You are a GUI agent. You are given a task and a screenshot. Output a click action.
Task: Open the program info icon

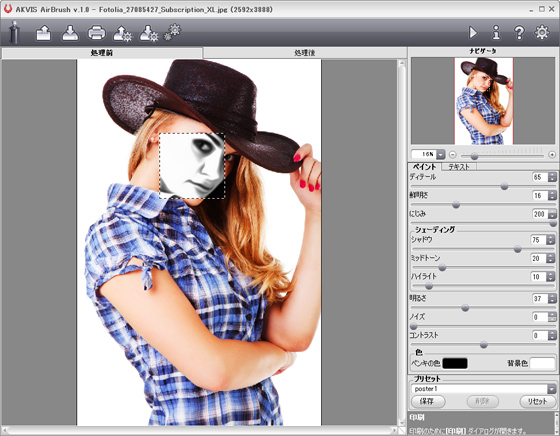tap(496, 32)
